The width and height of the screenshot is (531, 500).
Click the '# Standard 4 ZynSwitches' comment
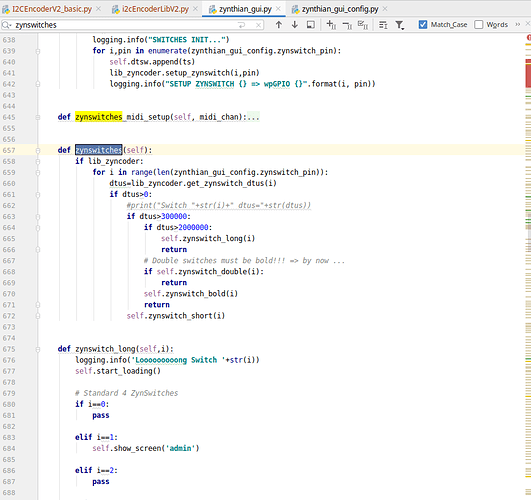click(126, 393)
